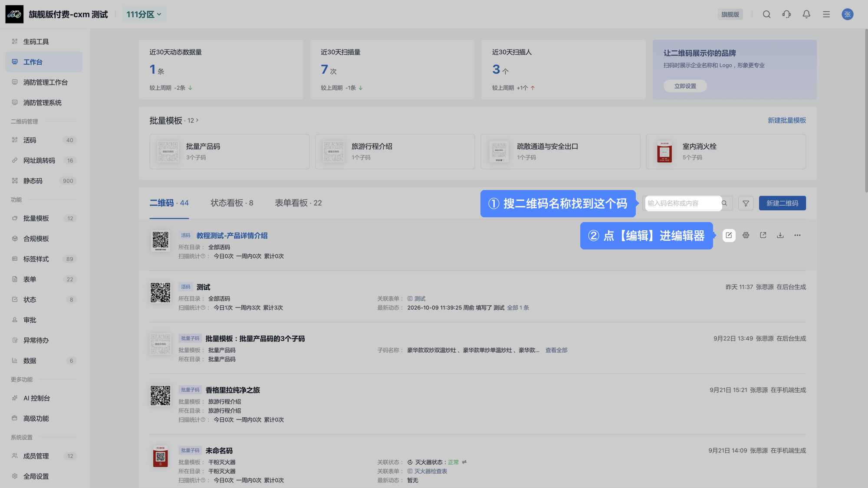Click the page vertical scrollbar
The width and height of the screenshot is (868, 488).
click(866, 111)
